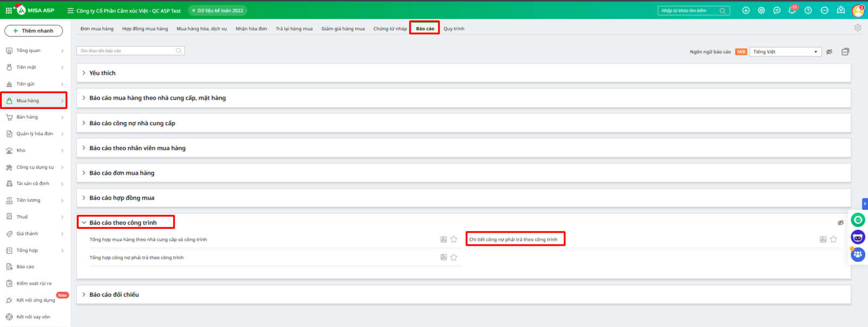Switch to the Quy trình tab
This screenshot has width=868, height=327.
pyautogui.click(x=454, y=29)
